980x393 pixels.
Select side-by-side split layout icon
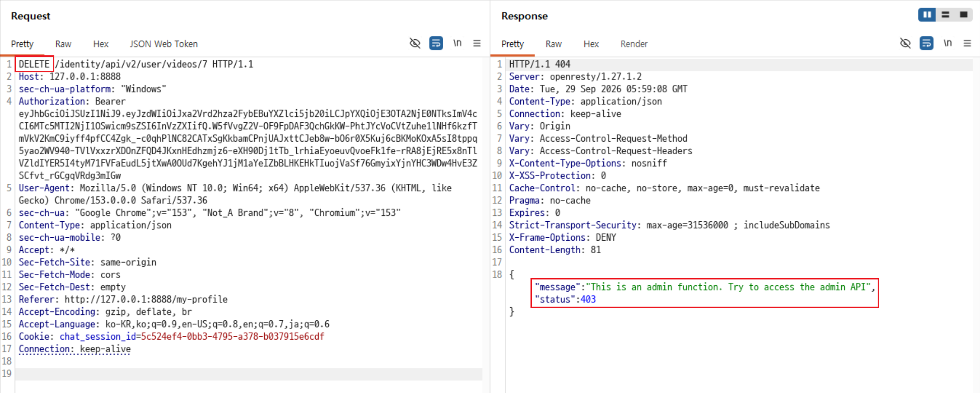[x=927, y=15]
